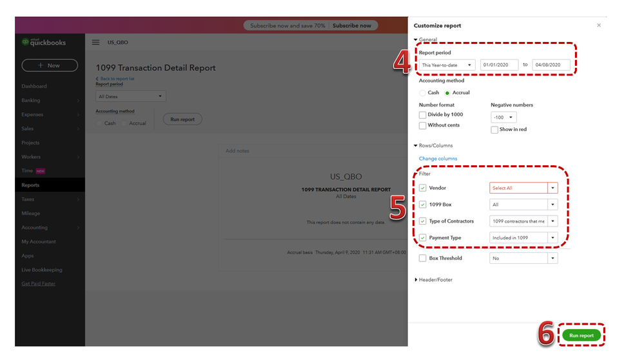Viewport: 644px width, 353px height.
Task: Uncheck the Type of Contractors checkbox
Action: [422, 221]
